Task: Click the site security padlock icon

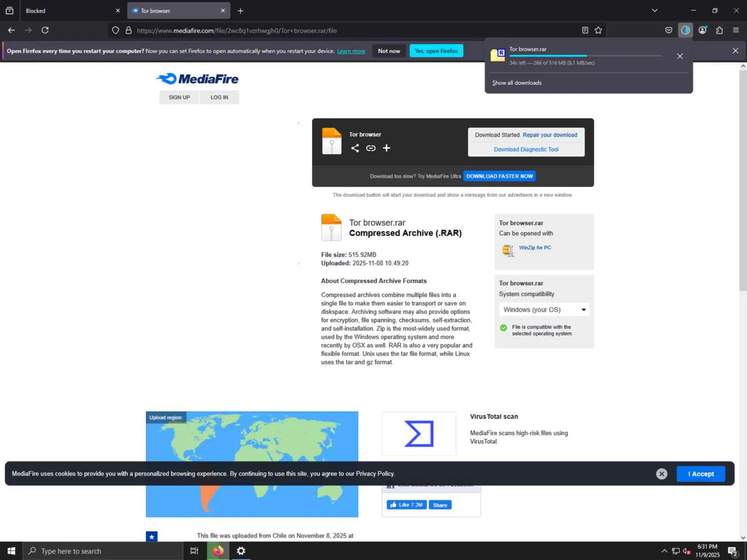Action: [128, 30]
